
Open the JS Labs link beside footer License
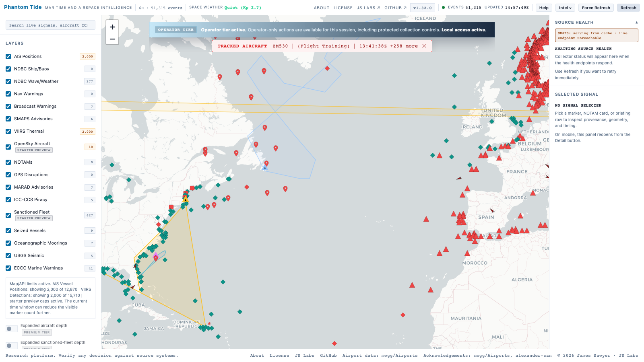pyautogui.click(x=304, y=356)
